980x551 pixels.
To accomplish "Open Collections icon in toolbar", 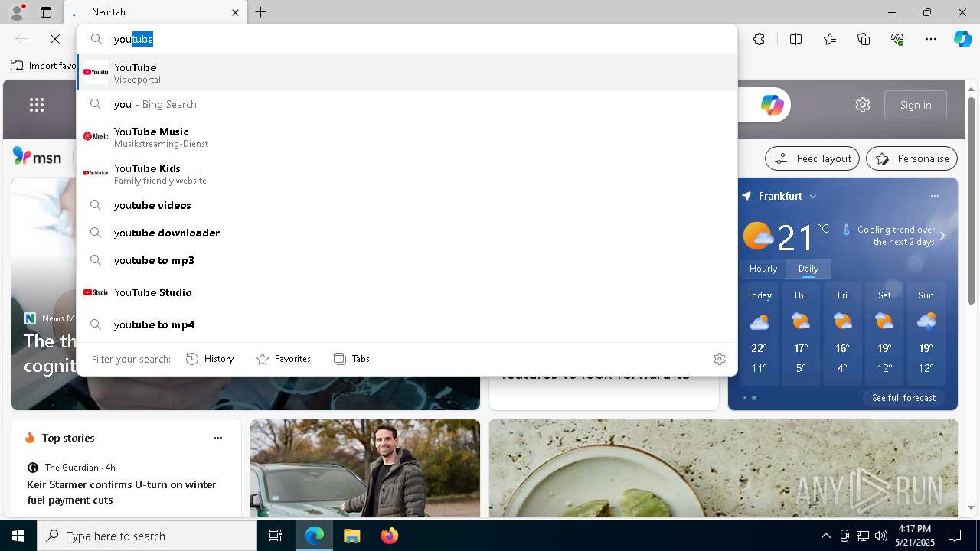I will click(864, 39).
